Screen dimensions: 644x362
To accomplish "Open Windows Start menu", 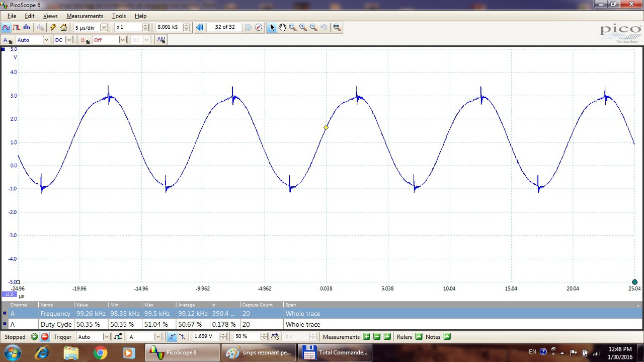I will 12,352.
